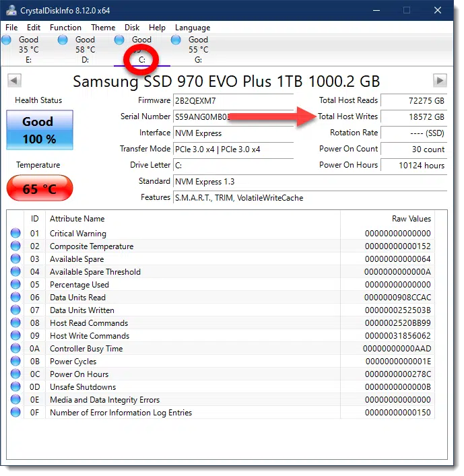Select the E: drive at 35 °C
This screenshot has height=476, width=464.
point(28,49)
